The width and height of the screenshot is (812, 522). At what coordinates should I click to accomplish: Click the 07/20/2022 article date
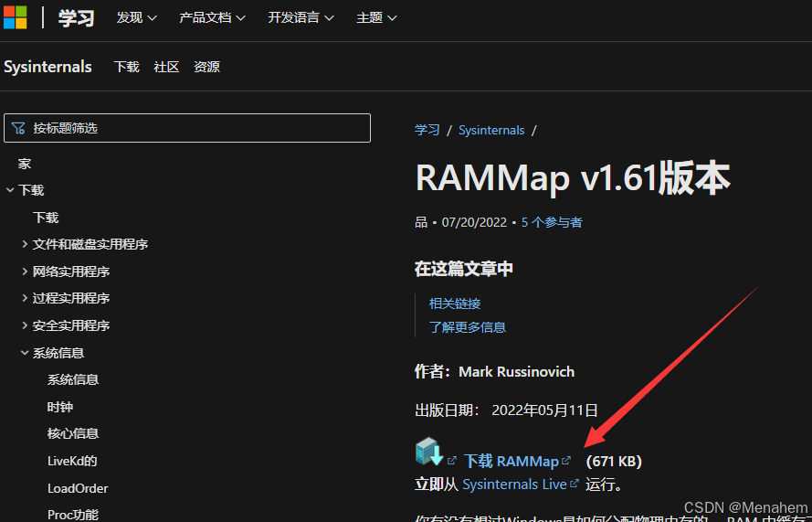(x=474, y=222)
